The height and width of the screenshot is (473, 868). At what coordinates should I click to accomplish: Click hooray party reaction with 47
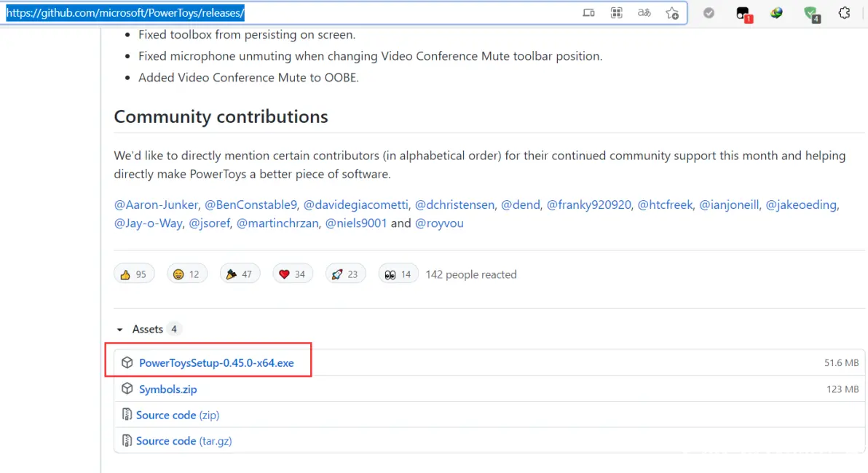point(240,274)
